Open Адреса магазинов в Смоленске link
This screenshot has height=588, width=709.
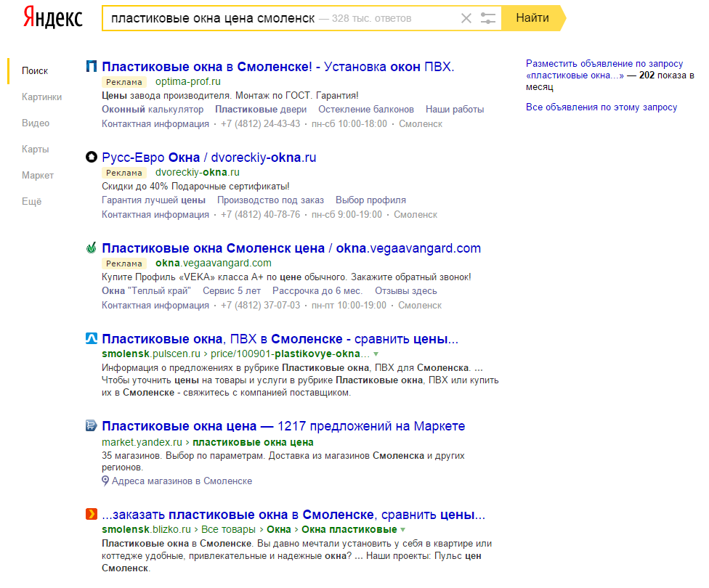pyautogui.click(x=182, y=481)
